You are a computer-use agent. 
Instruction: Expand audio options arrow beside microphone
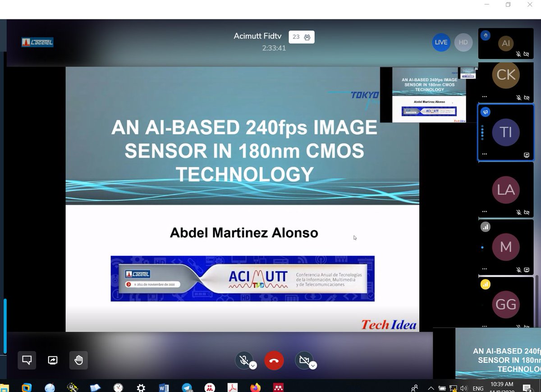253,365
